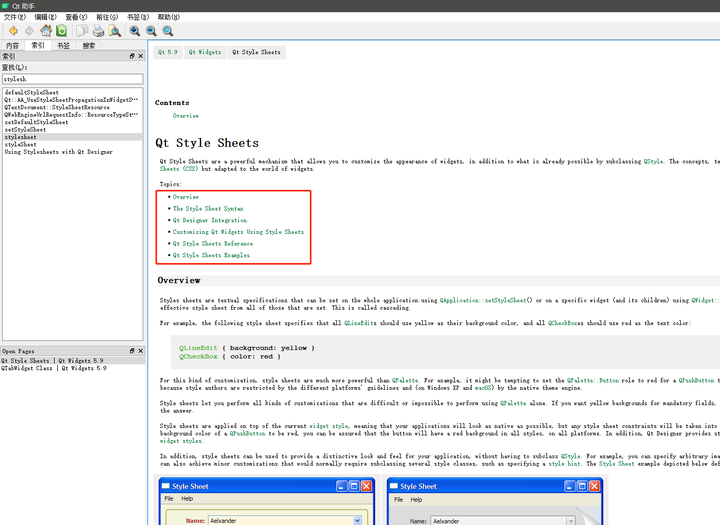This screenshot has width=720, height=525.
Task: Click the green sync-with-contents icon
Action: pyautogui.click(x=62, y=31)
